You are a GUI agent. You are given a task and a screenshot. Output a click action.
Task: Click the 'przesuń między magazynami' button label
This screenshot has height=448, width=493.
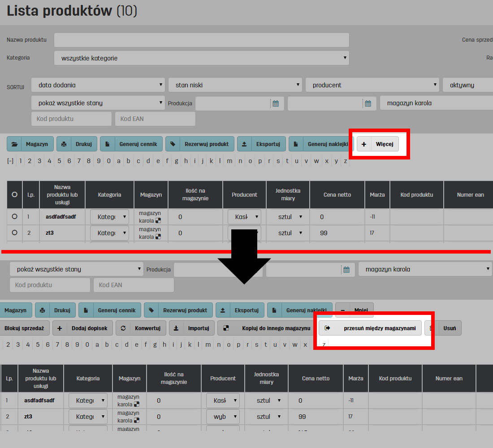click(379, 328)
